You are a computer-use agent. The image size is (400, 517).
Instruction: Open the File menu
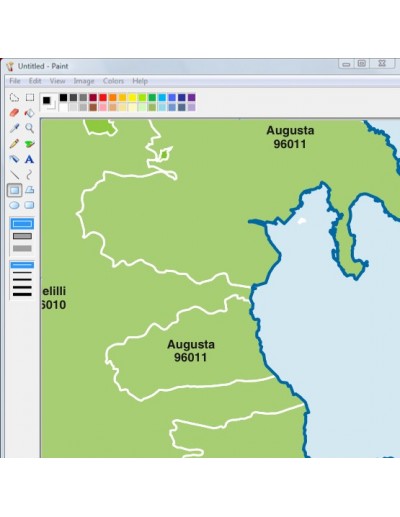coord(15,81)
